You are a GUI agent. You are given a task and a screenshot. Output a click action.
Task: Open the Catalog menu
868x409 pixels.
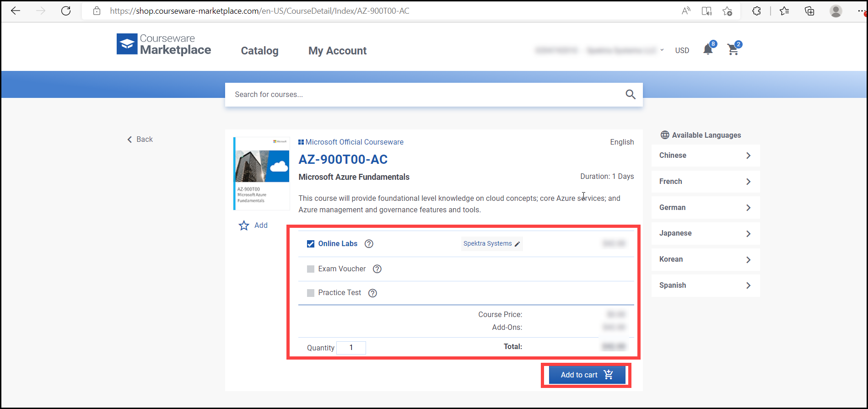point(259,51)
